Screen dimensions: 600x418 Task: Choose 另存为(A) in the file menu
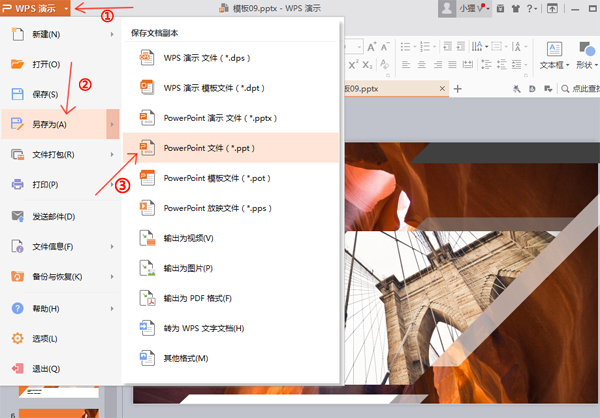(50, 124)
